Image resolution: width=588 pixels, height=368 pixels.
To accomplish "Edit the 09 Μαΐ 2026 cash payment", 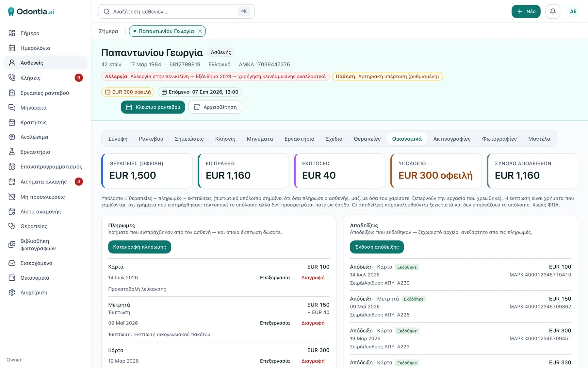I will point(275,323).
